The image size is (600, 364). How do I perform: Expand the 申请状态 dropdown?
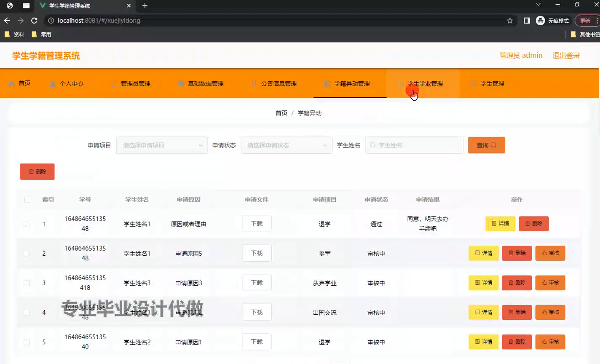coord(287,145)
